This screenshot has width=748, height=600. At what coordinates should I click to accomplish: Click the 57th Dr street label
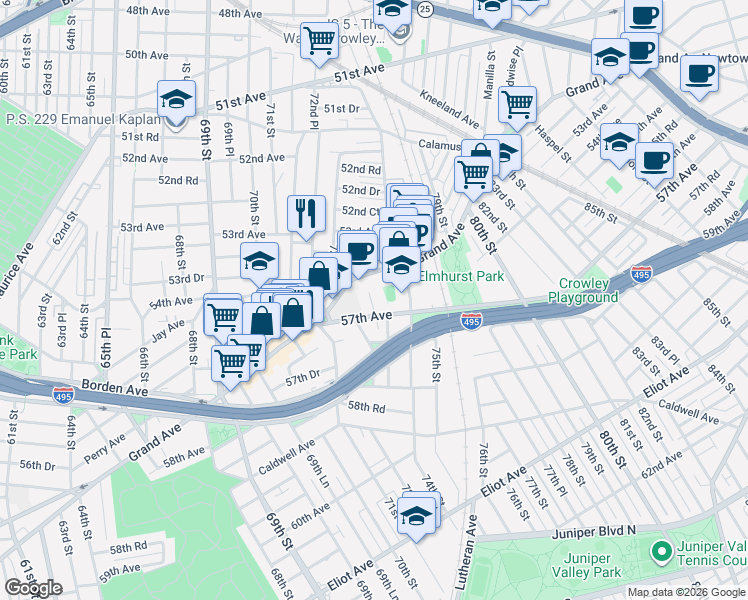pos(303,378)
